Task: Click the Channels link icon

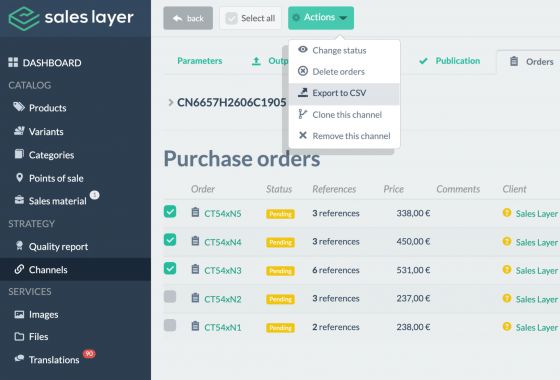Action: (19, 269)
